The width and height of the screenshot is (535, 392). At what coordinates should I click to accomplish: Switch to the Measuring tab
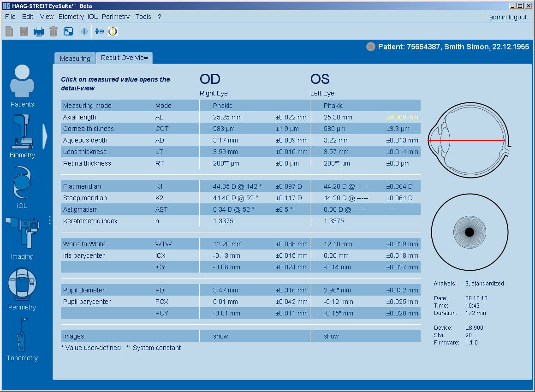[x=75, y=59]
